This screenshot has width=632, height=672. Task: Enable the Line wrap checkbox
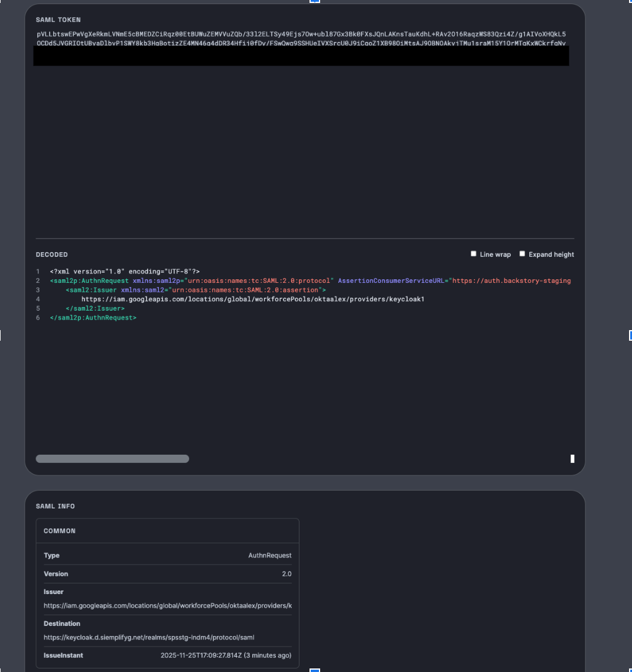(x=473, y=254)
